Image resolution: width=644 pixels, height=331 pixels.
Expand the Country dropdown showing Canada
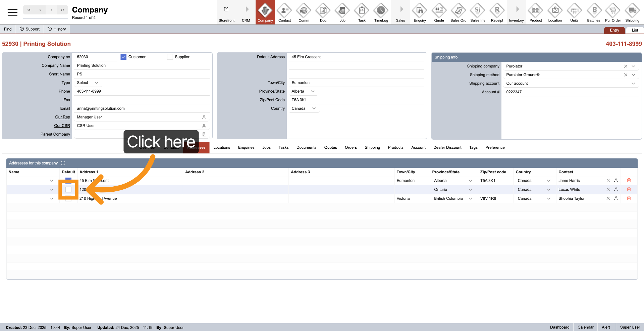[x=314, y=108]
